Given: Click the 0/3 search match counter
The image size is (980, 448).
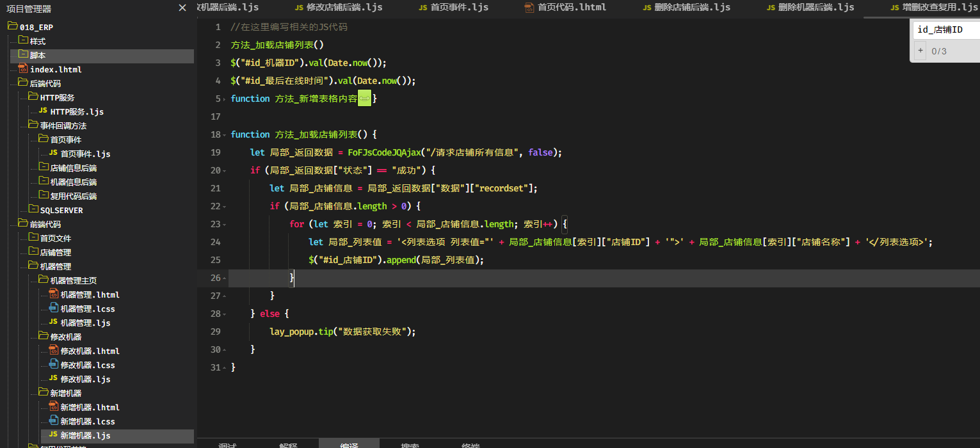Looking at the screenshot, I should 939,51.
